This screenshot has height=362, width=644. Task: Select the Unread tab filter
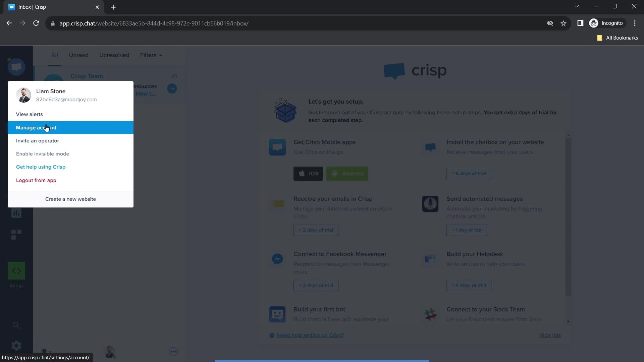point(78,55)
